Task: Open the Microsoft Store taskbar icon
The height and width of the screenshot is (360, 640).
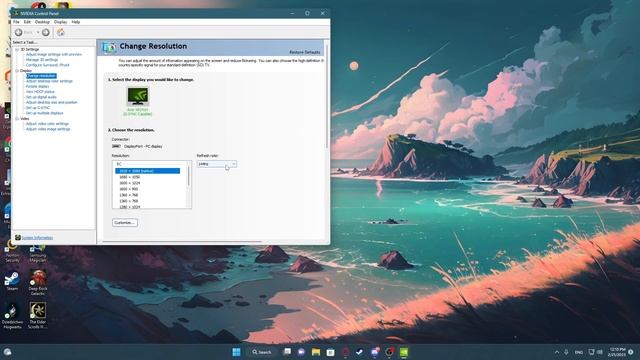Action: [x=331, y=352]
